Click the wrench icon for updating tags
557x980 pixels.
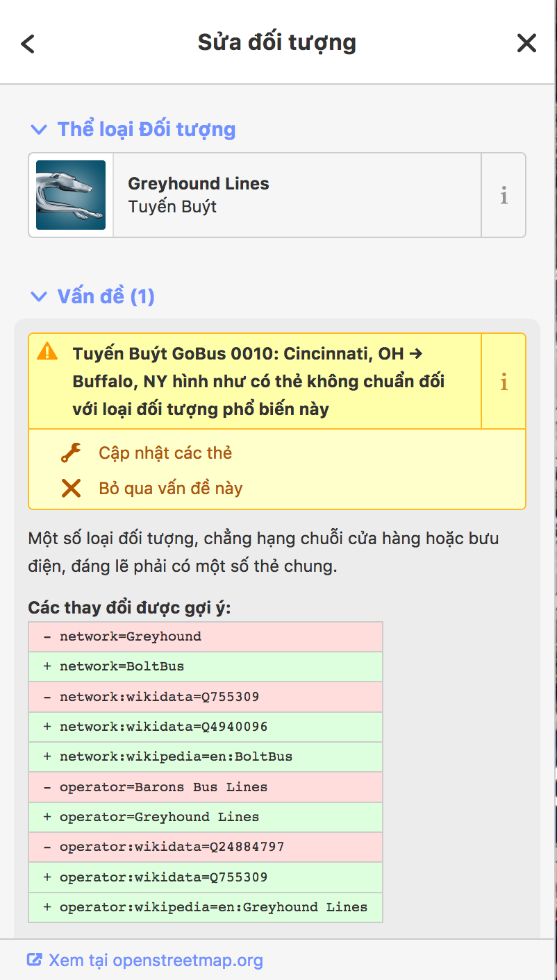pyautogui.click(x=71, y=453)
